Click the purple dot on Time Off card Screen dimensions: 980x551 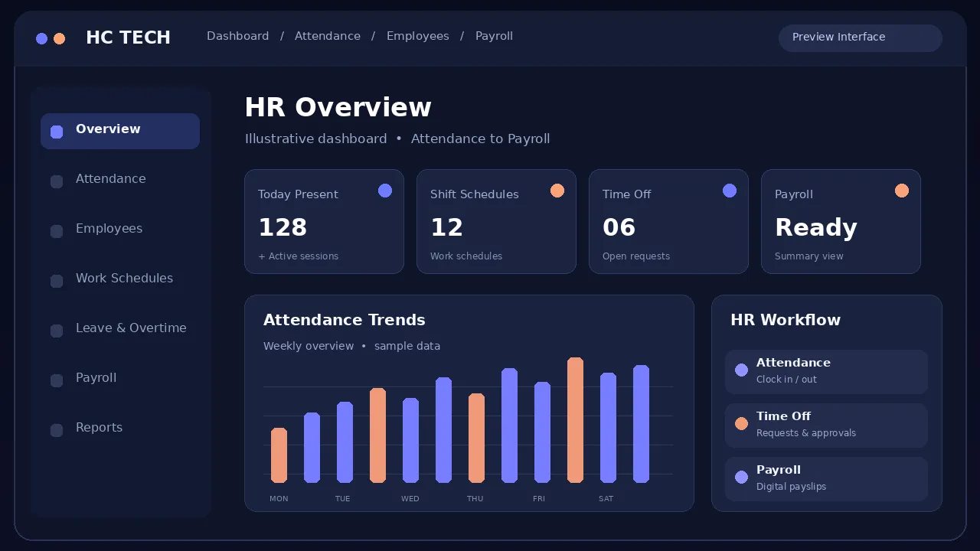730,191
